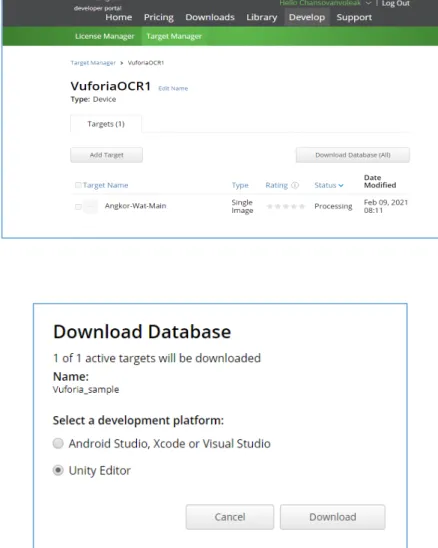Check the Angkor-Wat-Main row checkbox
The width and height of the screenshot is (438, 548).
(x=78, y=207)
